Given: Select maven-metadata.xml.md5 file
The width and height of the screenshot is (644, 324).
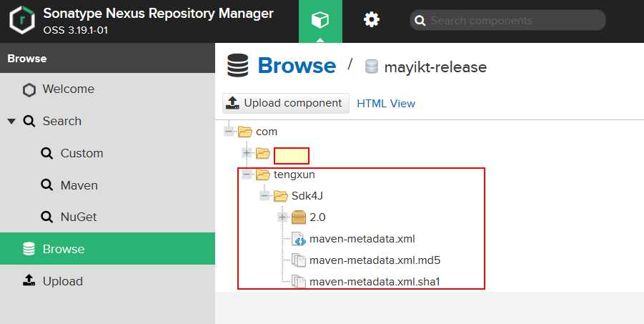Looking at the screenshot, I should pos(375,260).
